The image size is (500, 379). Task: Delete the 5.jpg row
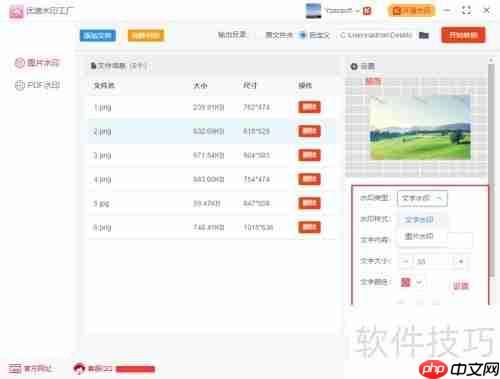[x=309, y=203]
